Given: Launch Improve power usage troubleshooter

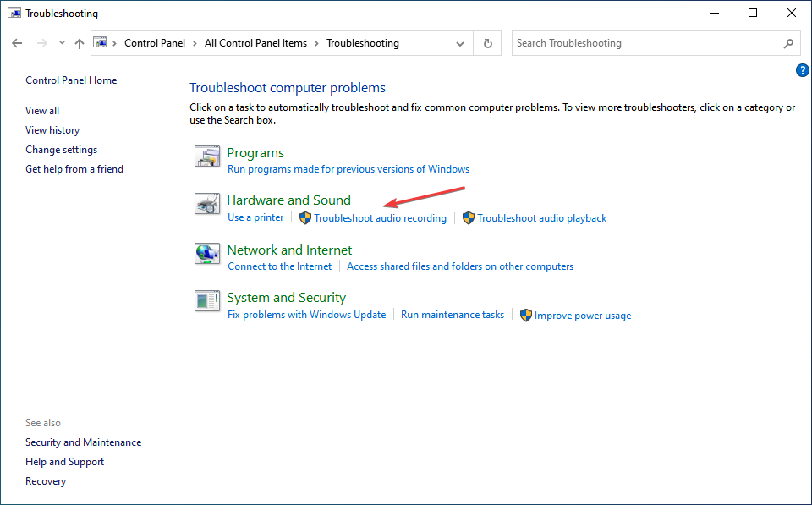Looking at the screenshot, I should pyautogui.click(x=583, y=316).
